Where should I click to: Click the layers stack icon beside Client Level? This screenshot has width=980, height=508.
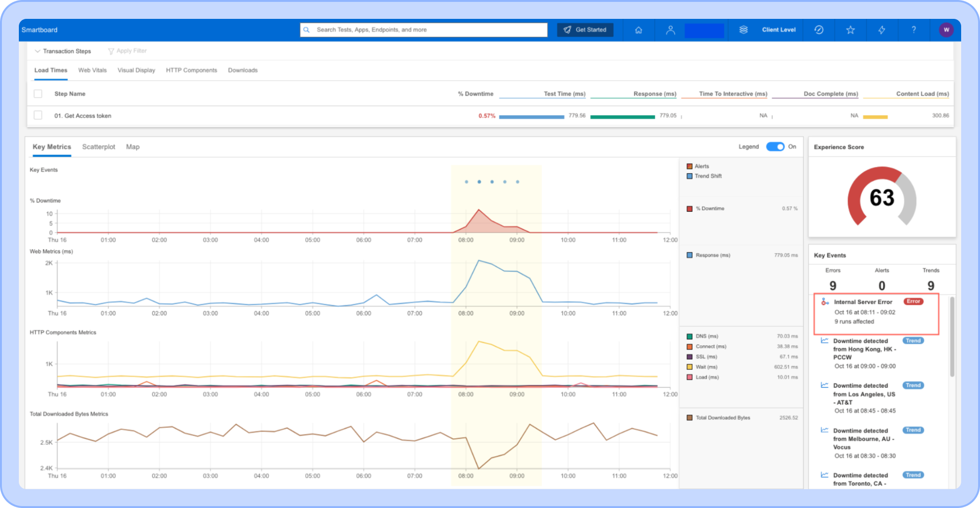click(743, 30)
